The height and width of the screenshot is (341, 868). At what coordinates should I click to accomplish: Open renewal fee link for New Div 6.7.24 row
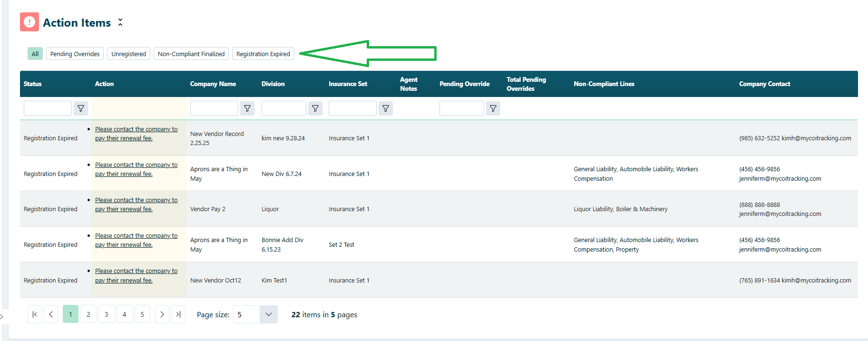[x=136, y=169]
